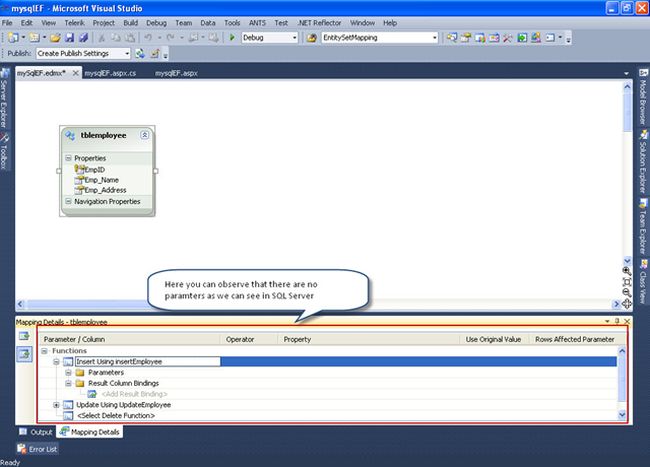
Task: Click the designer pan thumbnail icon
Action: coord(627,304)
